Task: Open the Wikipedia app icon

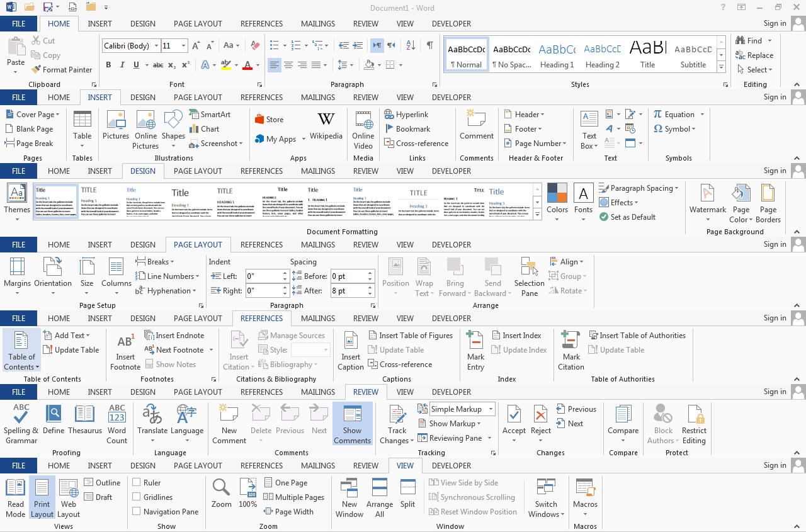Action: pos(326,120)
